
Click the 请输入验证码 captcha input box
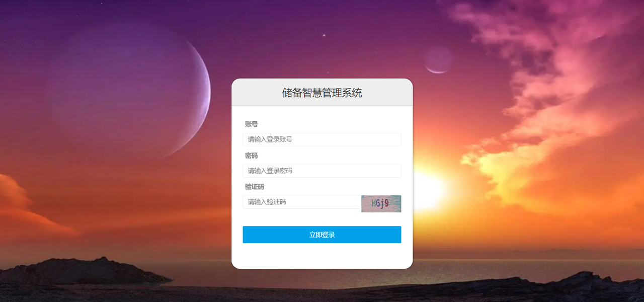click(301, 202)
